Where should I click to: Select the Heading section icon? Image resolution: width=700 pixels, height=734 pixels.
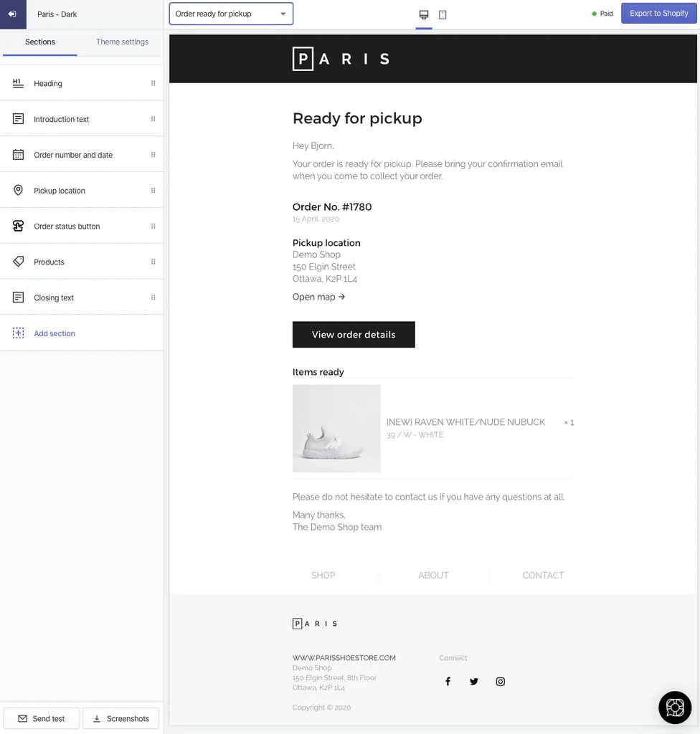pos(18,83)
